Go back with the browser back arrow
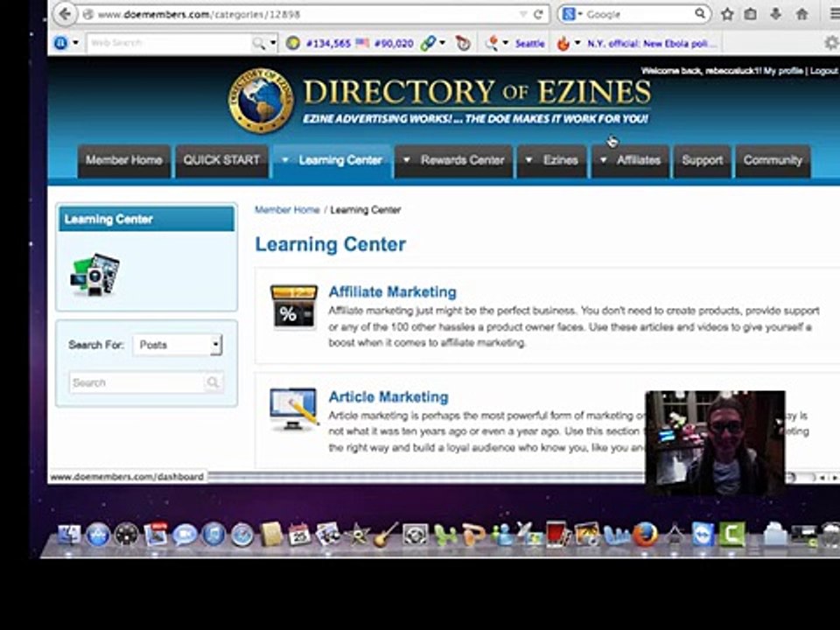This screenshot has height=630, width=840. coord(65,14)
